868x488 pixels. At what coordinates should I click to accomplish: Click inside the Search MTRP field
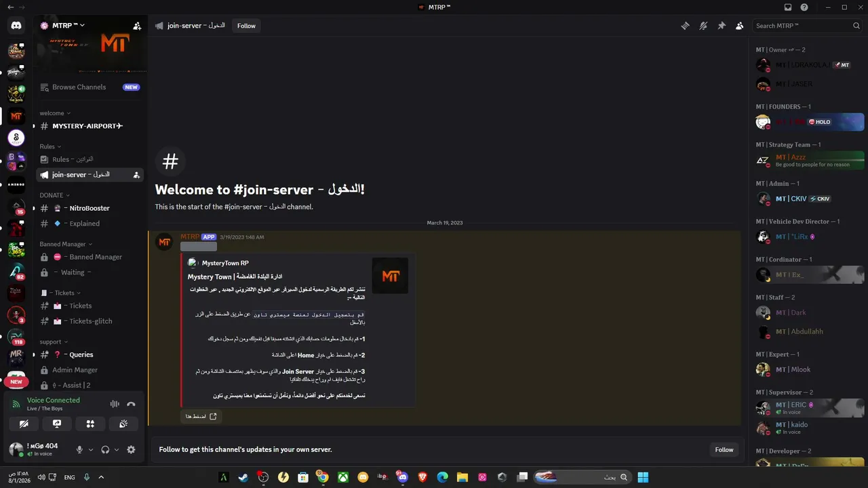tap(808, 26)
